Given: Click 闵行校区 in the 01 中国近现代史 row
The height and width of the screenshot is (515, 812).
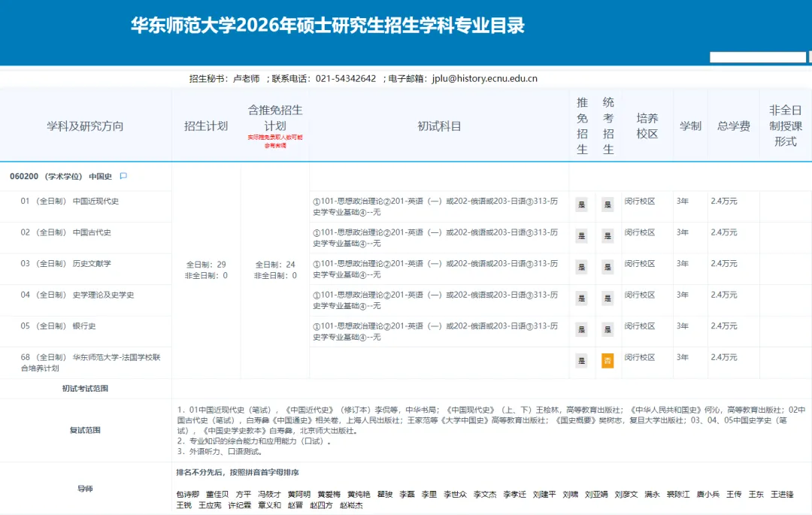Looking at the screenshot, I should pos(640,201).
